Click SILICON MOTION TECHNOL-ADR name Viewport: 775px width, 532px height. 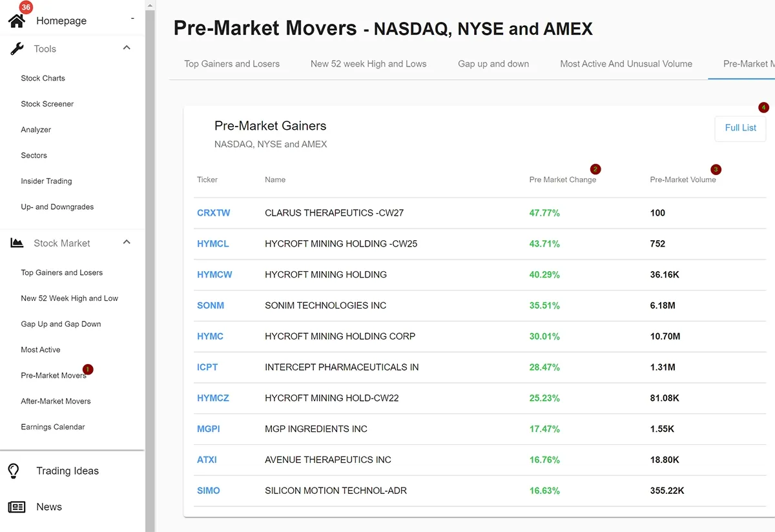pyautogui.click(x=336, y=491)
